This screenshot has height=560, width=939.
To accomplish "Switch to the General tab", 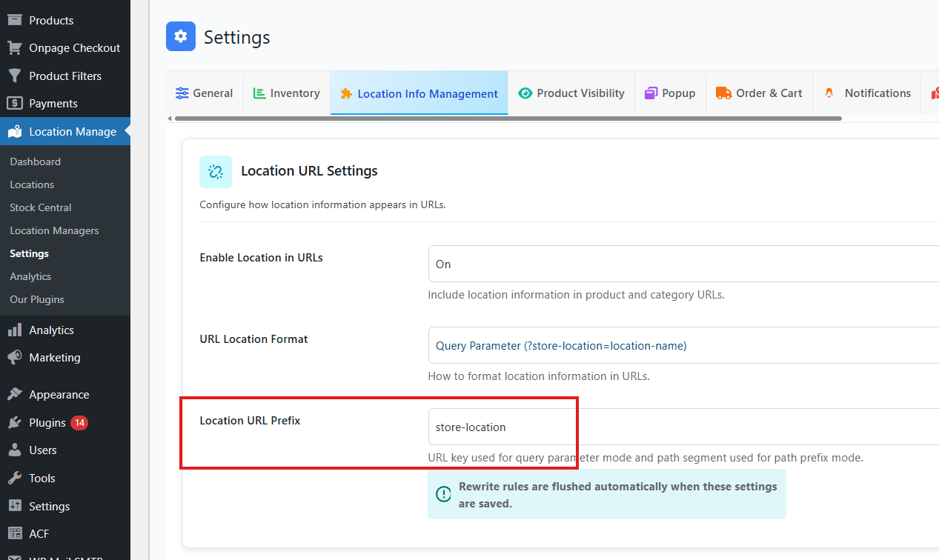I will pyautogui.click(x=204, y=93).
